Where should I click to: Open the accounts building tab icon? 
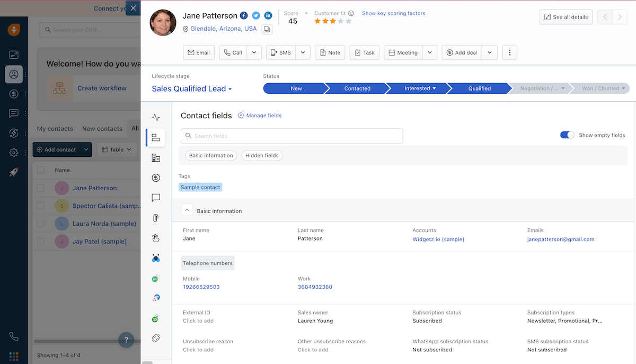[156, 158]
